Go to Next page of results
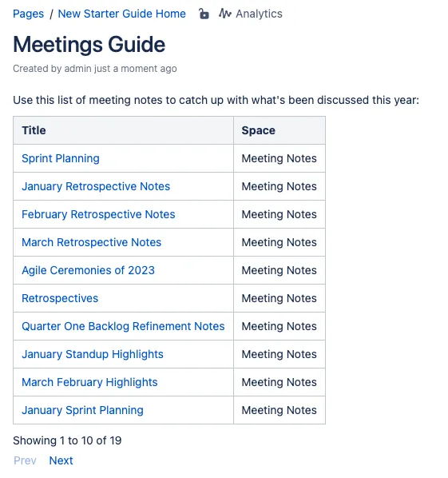 coord(61,460)
